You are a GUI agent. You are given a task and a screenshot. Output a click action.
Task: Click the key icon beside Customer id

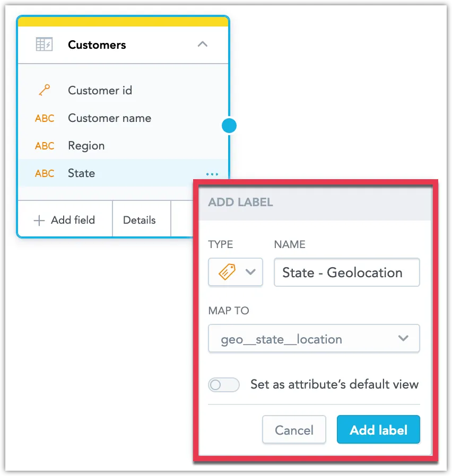coord(44,90)
